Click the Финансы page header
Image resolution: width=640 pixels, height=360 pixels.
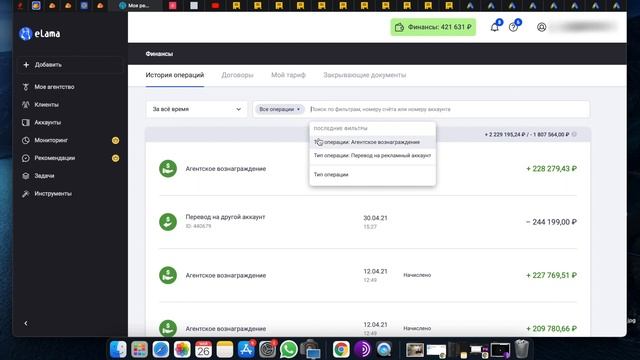[159, 54]
